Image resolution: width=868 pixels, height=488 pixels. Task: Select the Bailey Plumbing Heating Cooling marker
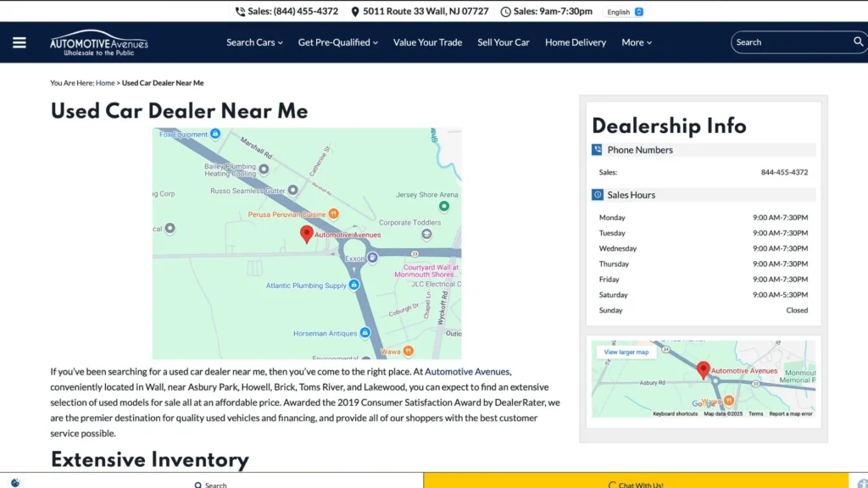point(264,169)
